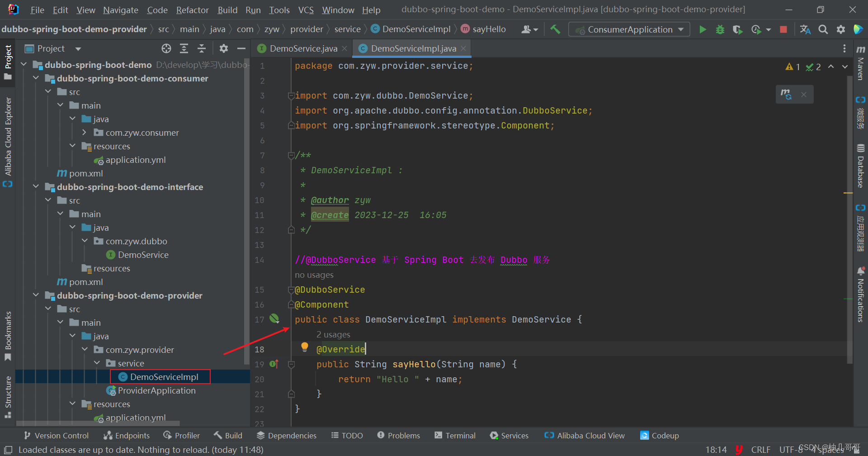The width and height of the screenshot is (868, 456).
Task: Open the Bookmarks side panel
Action: 8,336
